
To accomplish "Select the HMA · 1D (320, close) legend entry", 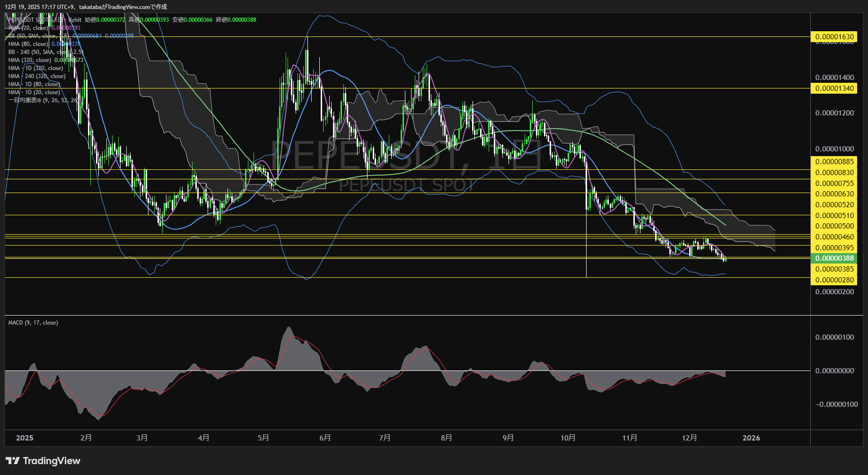I will pos(35,68).
